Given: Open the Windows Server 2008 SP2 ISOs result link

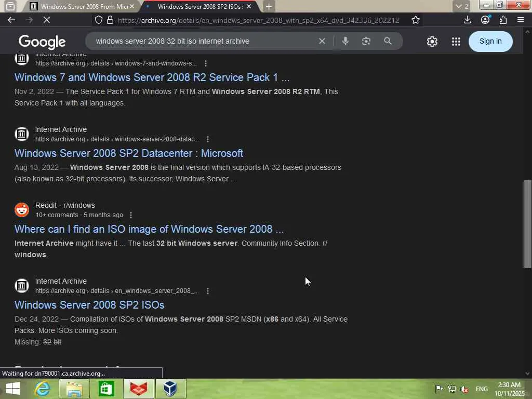Looking at the screenshot, I should (89, 305).
